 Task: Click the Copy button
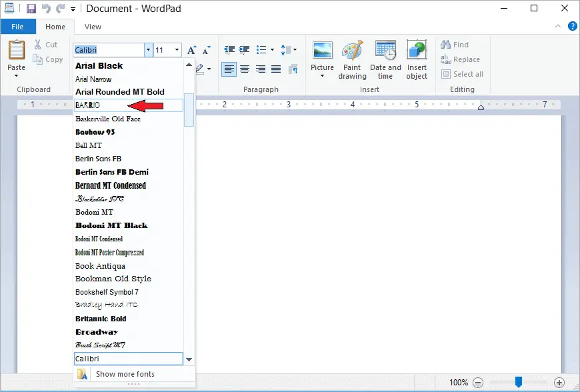[x=48, y=59]
